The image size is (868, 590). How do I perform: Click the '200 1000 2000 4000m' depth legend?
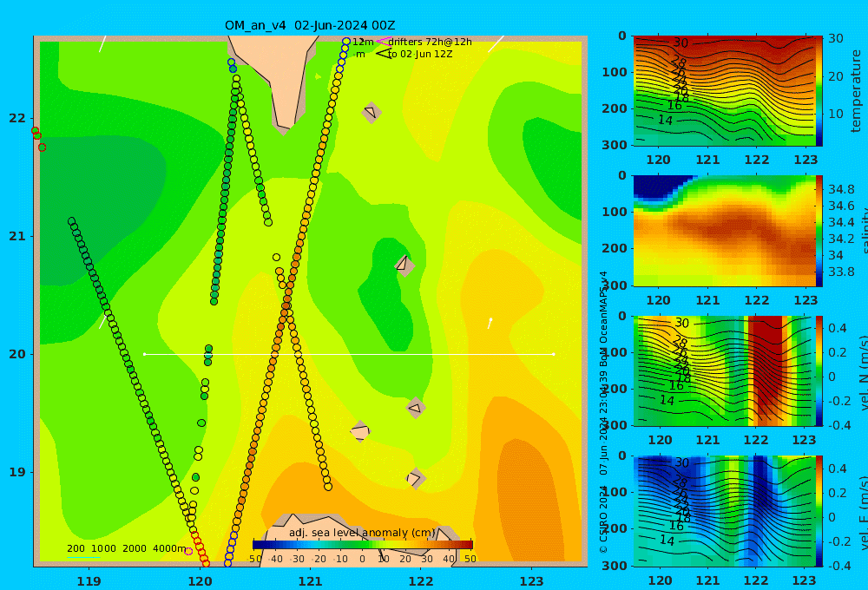[127, 548]
